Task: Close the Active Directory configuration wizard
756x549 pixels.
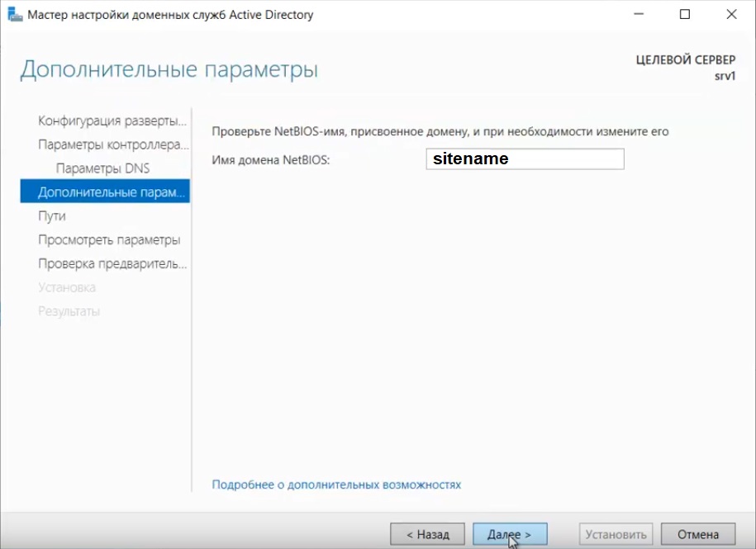Action: [x=731, y=15]
